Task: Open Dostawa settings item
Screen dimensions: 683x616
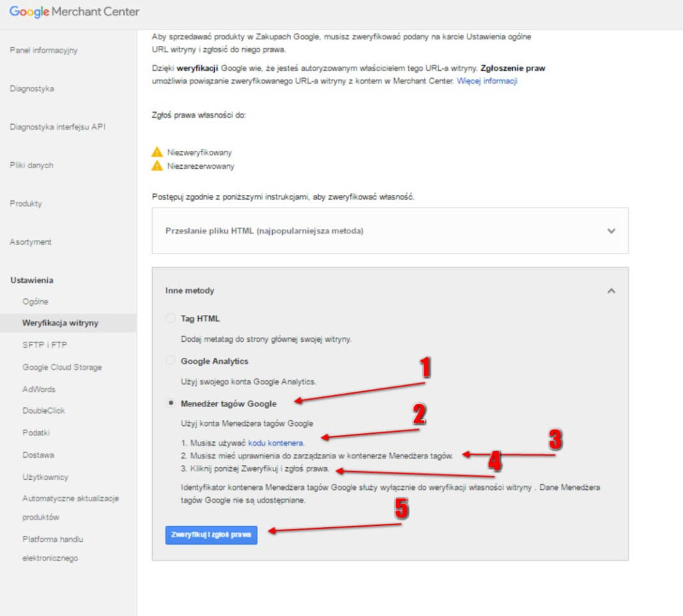Action: 38,454
